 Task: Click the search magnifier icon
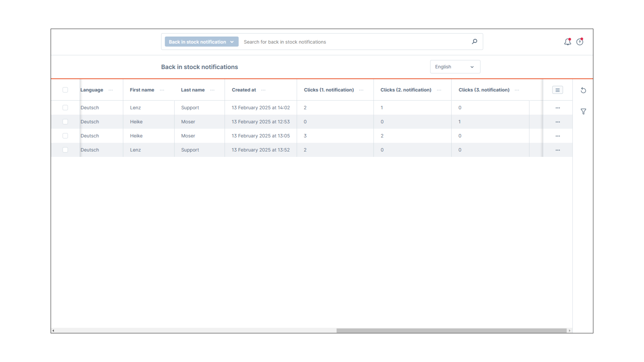pyautogui.click(x=475, y=42)
